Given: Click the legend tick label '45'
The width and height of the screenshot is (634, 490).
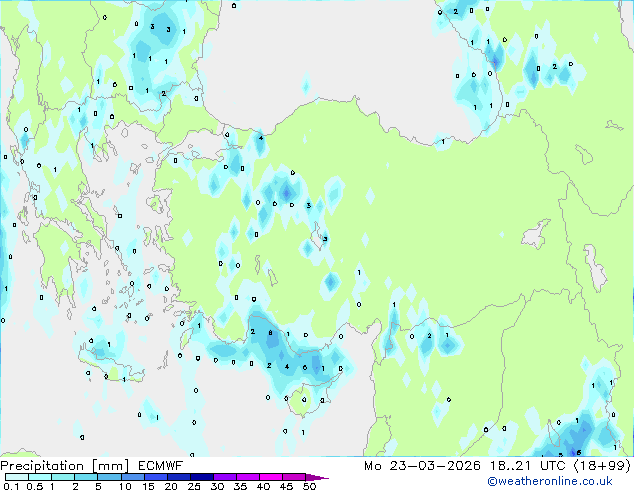Looking at the screenshot, I should click(x=286, y=486).
